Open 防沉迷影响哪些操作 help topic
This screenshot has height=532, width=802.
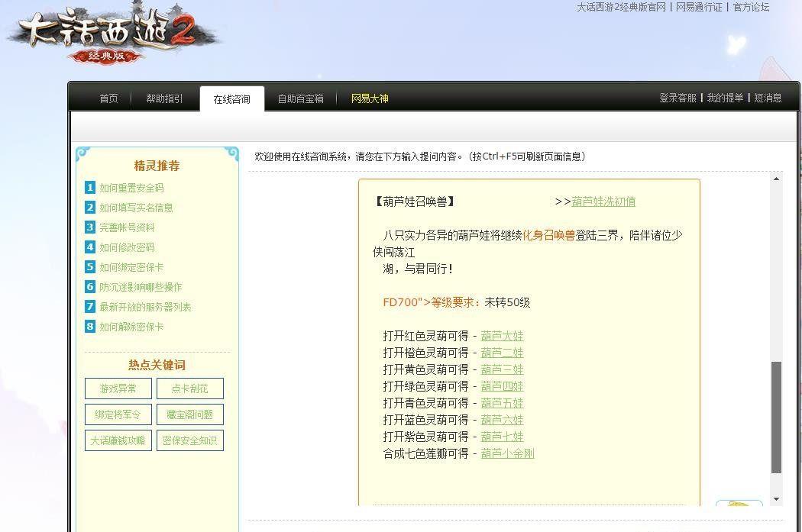click(141, 287)
